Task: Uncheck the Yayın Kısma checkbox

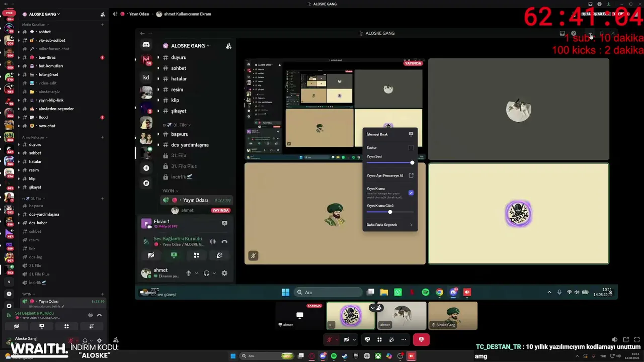Action: 411,193
